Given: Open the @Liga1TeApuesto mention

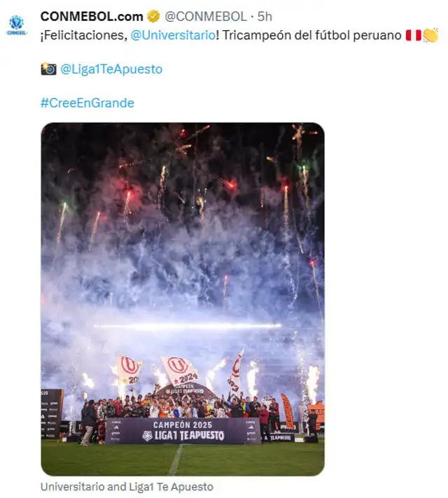Looking at the screenshot, I should point(111,69).
